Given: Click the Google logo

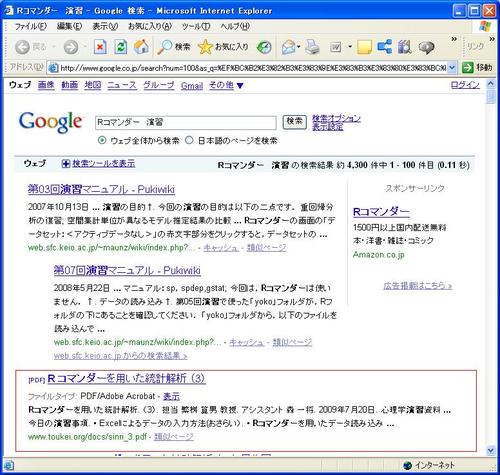Looking at the screenshot, I should tap(50, 122).
